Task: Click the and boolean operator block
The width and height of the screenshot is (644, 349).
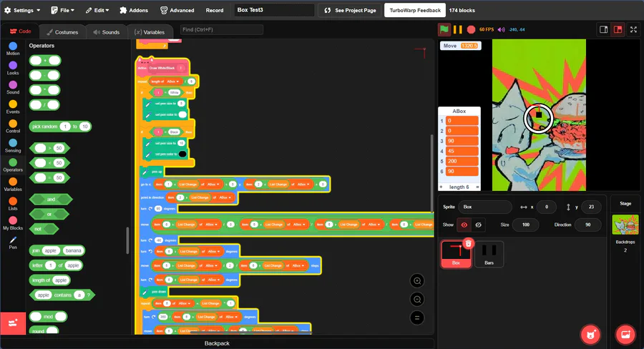Action: (51, 199)
